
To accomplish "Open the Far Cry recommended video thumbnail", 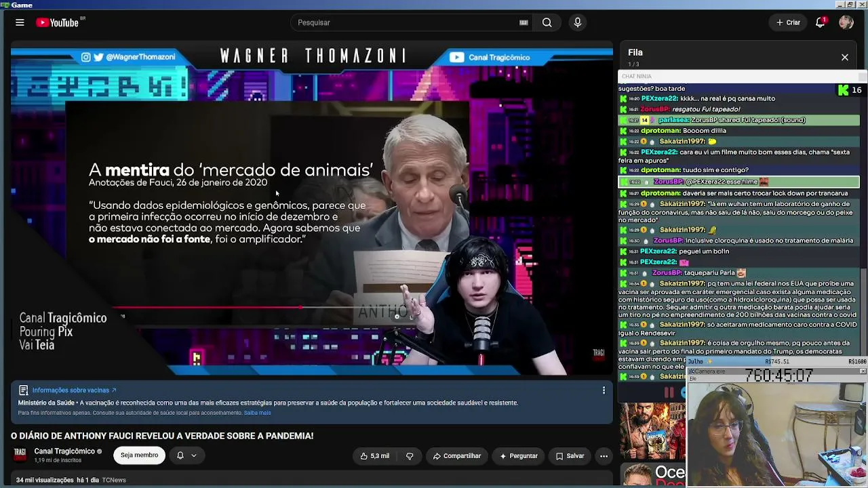I will click(652, 431).
